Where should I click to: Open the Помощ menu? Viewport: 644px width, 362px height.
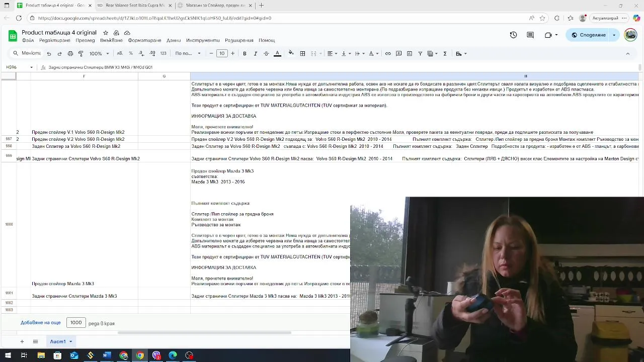267,40
